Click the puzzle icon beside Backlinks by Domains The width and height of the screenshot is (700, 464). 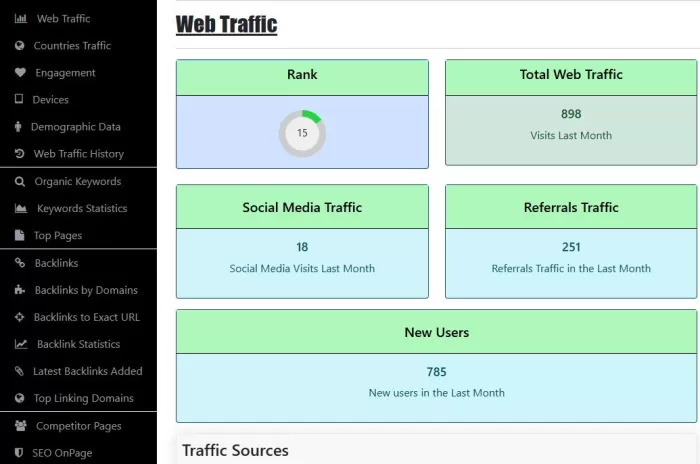(20, 290)
